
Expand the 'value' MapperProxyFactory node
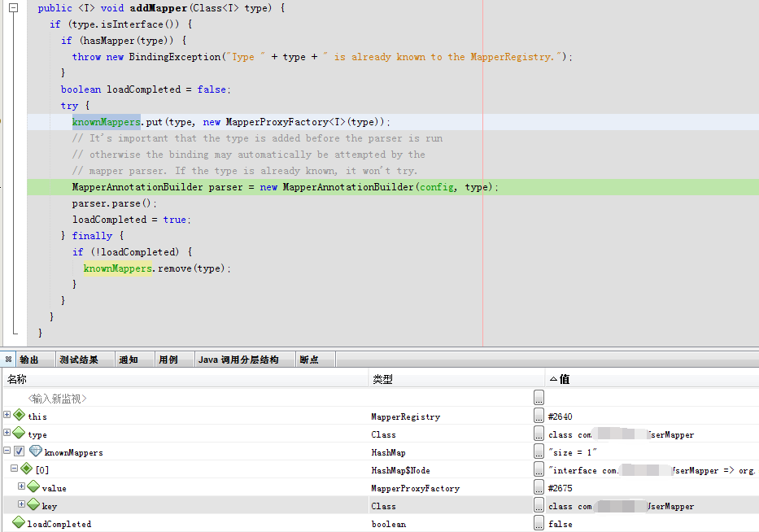[21, 486]
